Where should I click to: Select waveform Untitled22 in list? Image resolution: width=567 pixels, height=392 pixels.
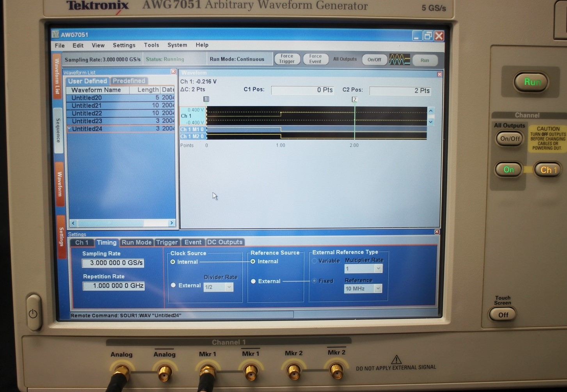tap(121, 113)
